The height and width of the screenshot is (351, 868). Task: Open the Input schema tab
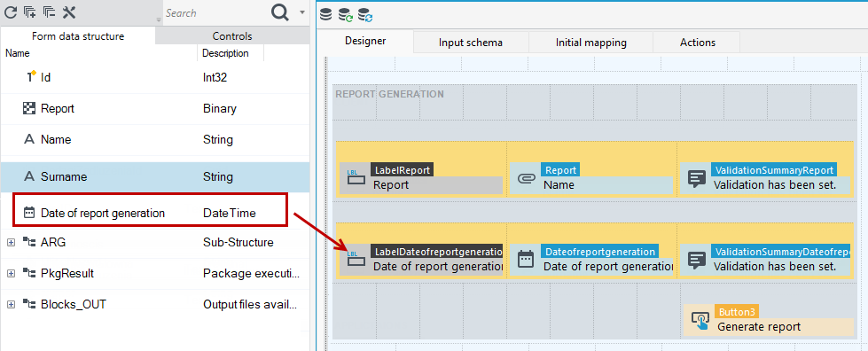(x=471, y=43)
